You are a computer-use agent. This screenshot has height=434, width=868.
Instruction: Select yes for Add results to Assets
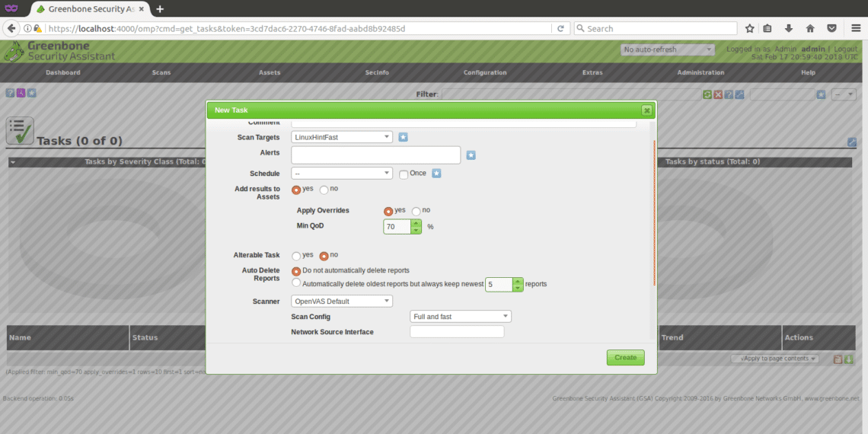tap(296, 190)
